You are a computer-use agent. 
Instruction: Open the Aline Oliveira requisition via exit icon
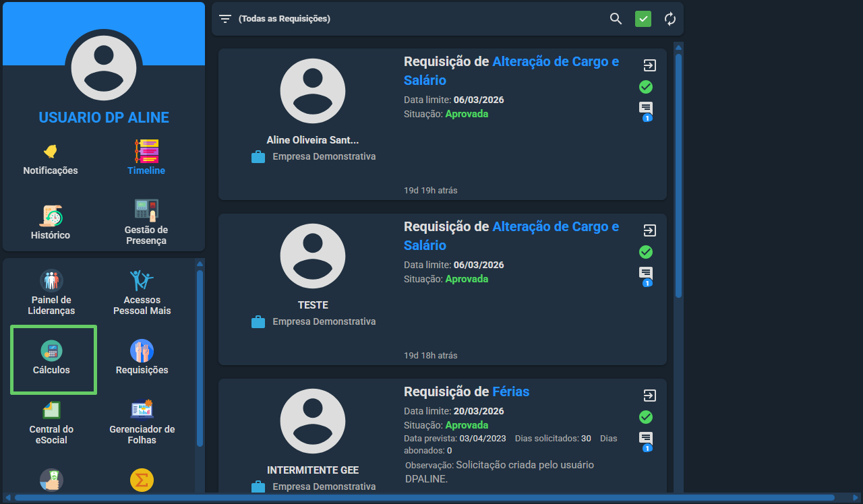pos(649,65)
